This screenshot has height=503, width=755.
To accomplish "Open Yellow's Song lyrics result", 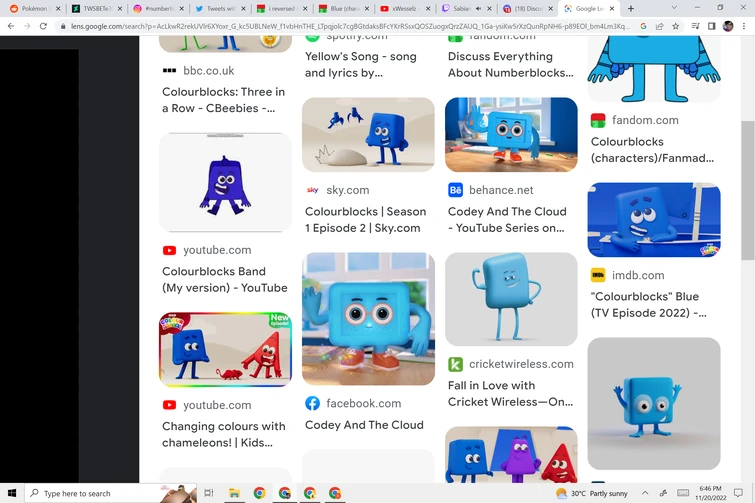I will click(x=361, y=64).
